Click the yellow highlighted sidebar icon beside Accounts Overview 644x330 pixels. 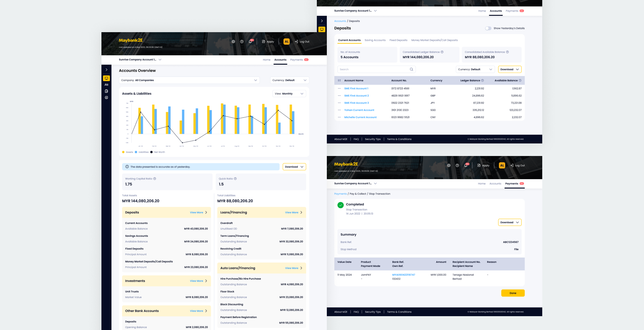point(107,78)
